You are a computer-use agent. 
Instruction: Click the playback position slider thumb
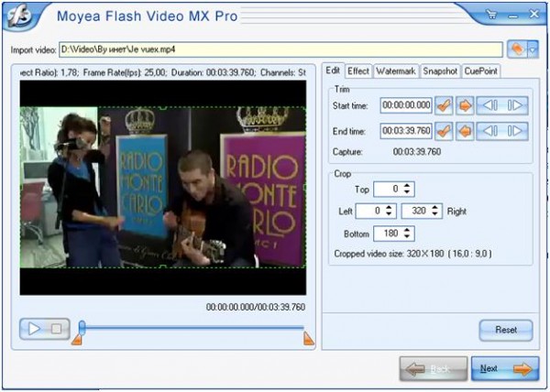click(x=82, y=328)
